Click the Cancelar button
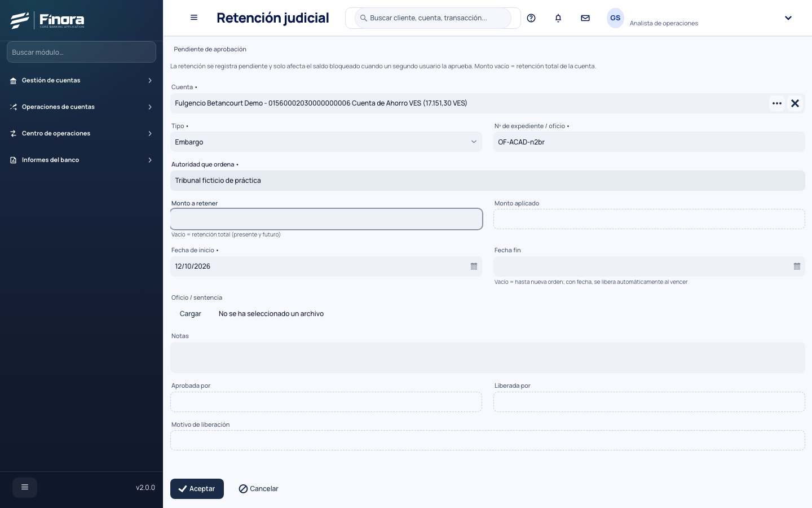Screen dimensions: 812x508 point(258,489)
